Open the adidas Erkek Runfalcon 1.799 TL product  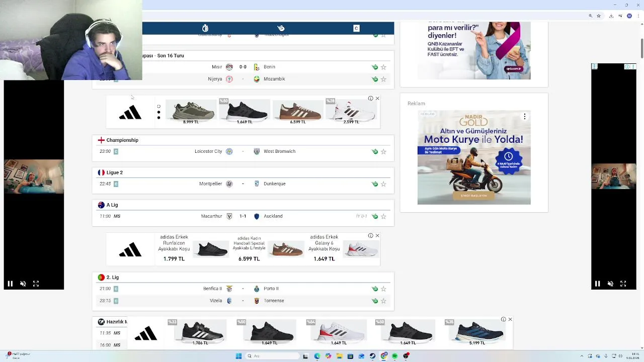point(193,248)
